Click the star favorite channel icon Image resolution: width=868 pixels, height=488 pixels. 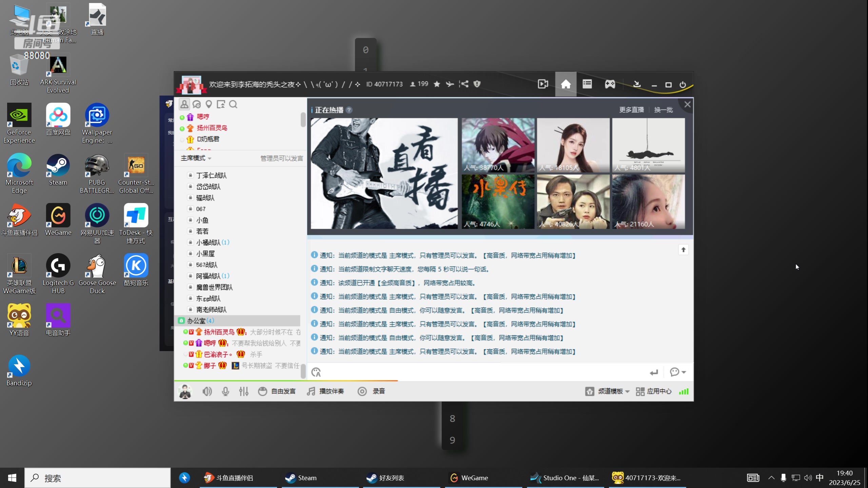[x=437, y=84]
